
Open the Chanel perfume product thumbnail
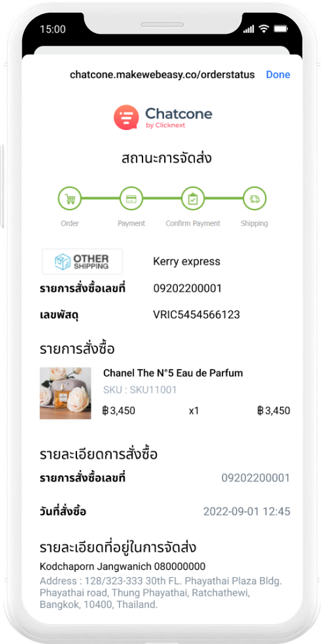click(65, 393)
